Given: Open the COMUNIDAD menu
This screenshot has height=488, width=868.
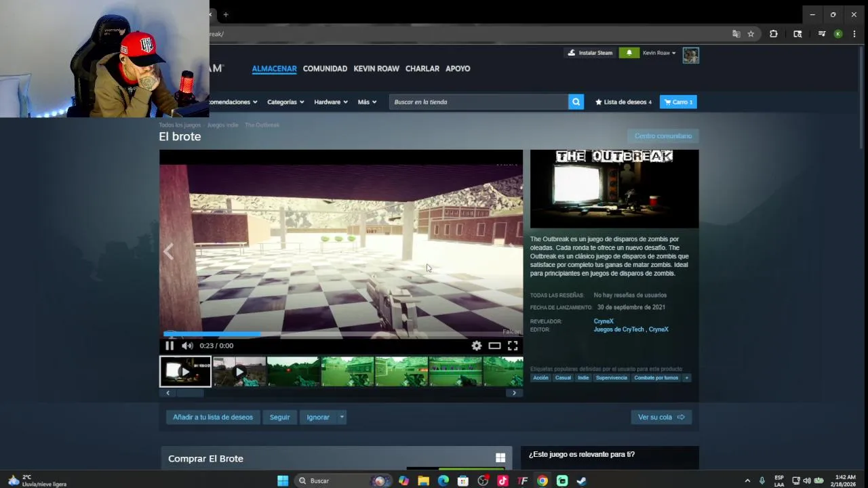Looking at the screenshot, I should (x=325, y=68).
